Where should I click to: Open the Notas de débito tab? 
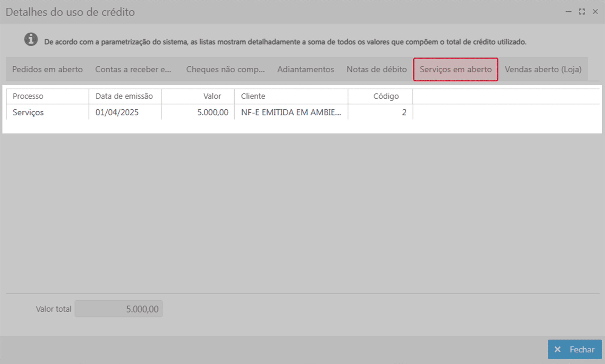[x=376, y=69]
